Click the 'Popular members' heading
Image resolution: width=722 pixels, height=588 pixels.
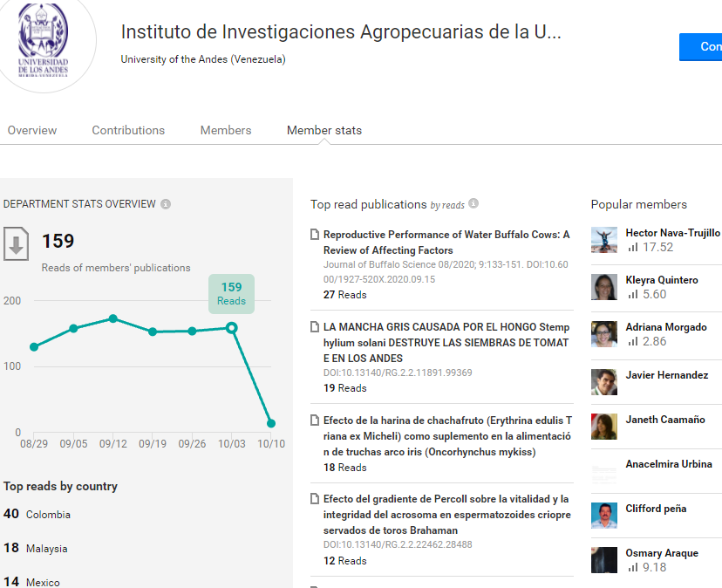click(638, 204)
